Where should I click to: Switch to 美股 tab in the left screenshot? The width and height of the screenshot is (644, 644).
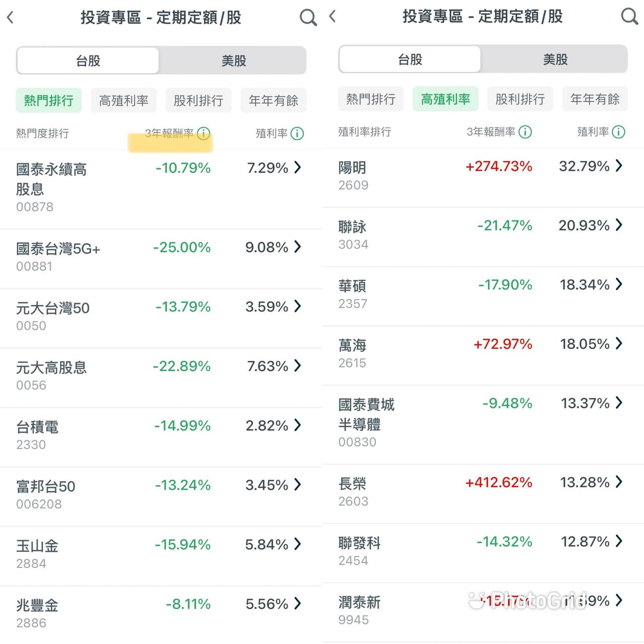(x=233, y=61)
